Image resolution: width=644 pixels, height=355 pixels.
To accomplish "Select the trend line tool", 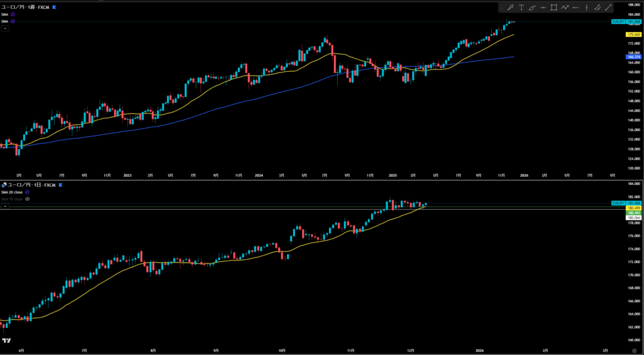I will [608, 8].
